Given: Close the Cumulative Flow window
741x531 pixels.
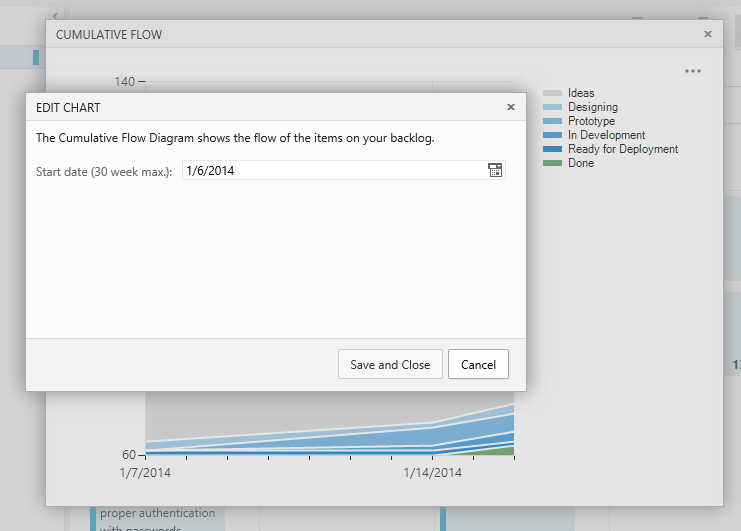Looking at the screenshot, I should coord(707,34).
